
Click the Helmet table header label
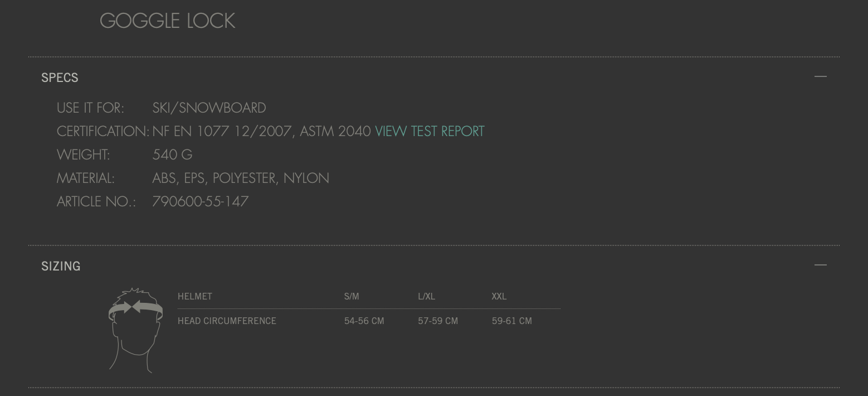click(195, 296)
